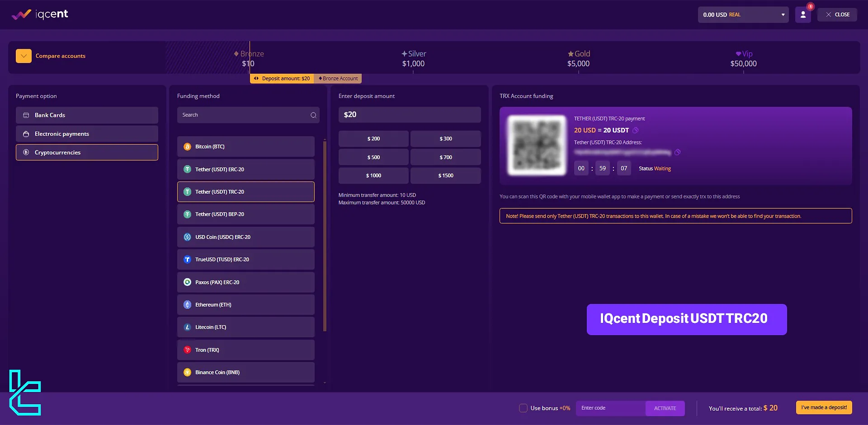Select the Paxos (PAX) ERC-20 row
The height and width of the screenshot is (425, 868).
(246, 282)
